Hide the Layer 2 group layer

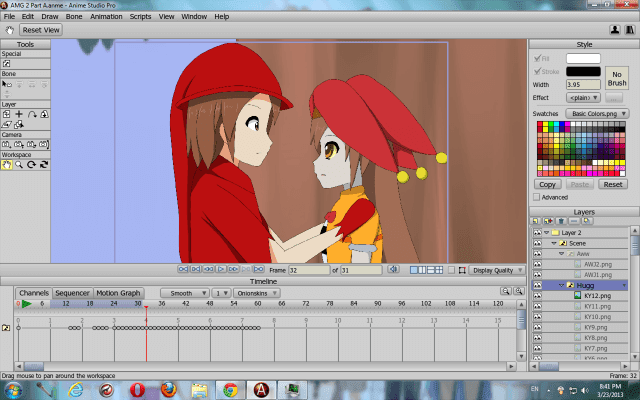pos(538,233)
